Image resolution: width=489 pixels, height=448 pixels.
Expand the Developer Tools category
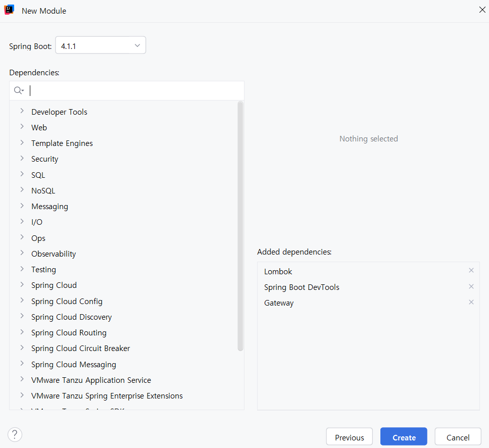(x=22, y=111)
